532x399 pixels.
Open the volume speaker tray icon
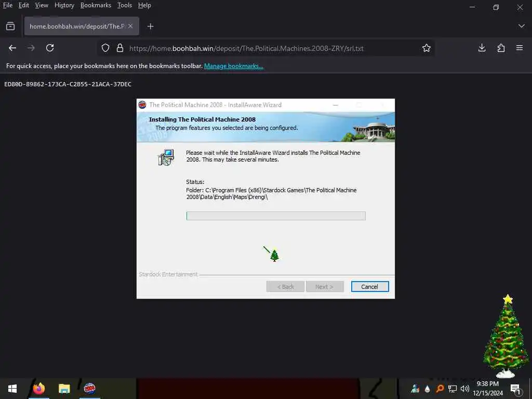pyautogui.click(x=465, y=389)
